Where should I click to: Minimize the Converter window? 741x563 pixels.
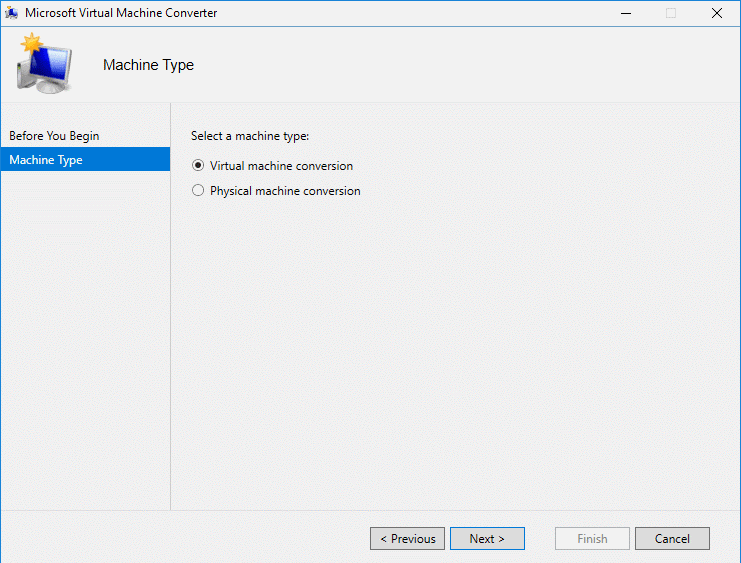(x=626, y=13)
